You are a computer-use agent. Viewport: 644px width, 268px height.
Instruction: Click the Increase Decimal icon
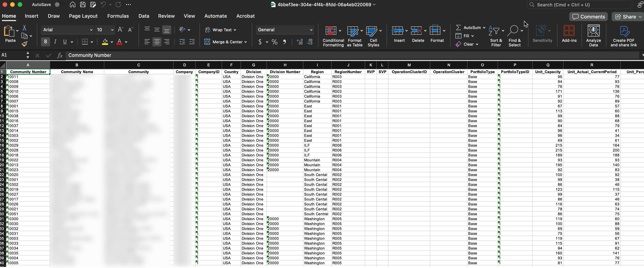(299, 42)
